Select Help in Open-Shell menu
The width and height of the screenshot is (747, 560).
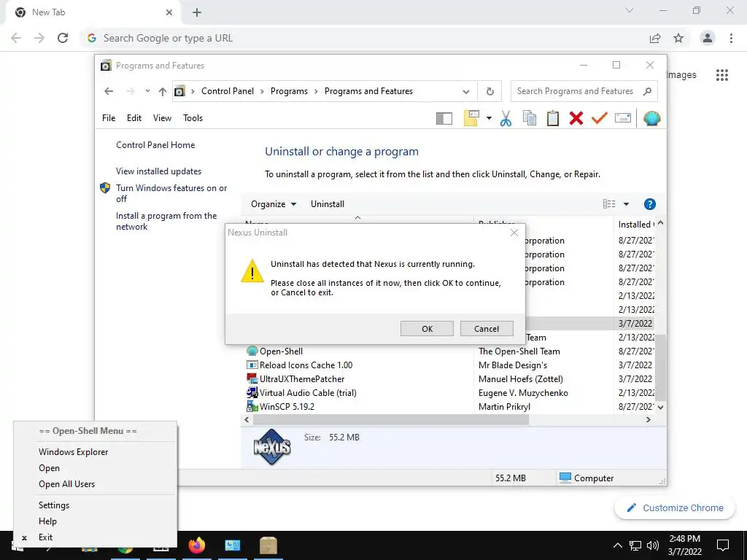click(x=96, y=521)
